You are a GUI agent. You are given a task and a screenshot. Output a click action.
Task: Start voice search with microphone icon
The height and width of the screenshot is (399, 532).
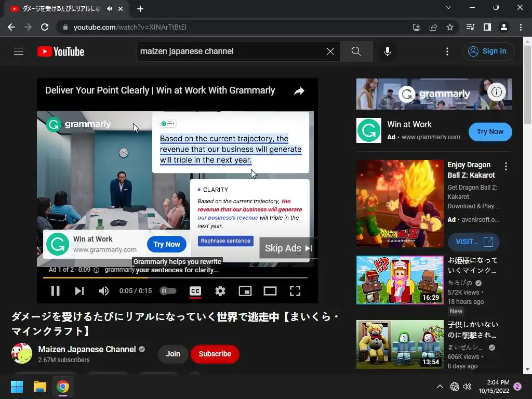388,51
